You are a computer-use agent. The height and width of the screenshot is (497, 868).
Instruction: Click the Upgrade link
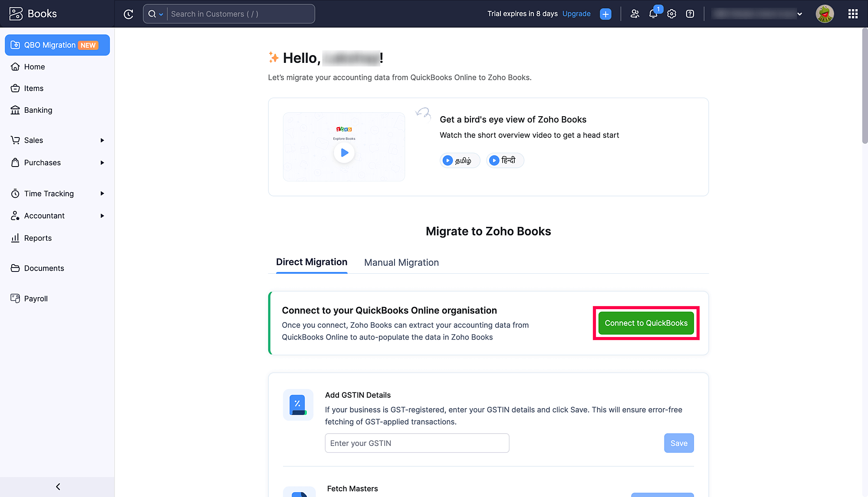(576, 14)
